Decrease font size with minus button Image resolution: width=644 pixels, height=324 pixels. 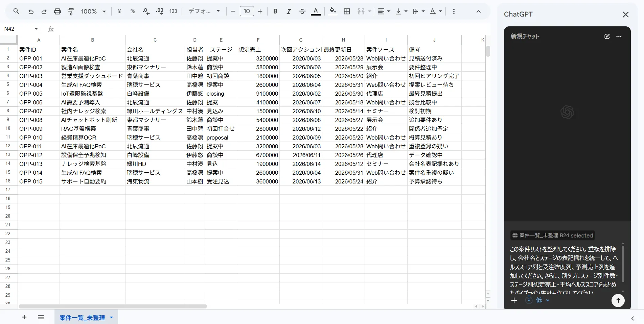click(x=233, y=11)
